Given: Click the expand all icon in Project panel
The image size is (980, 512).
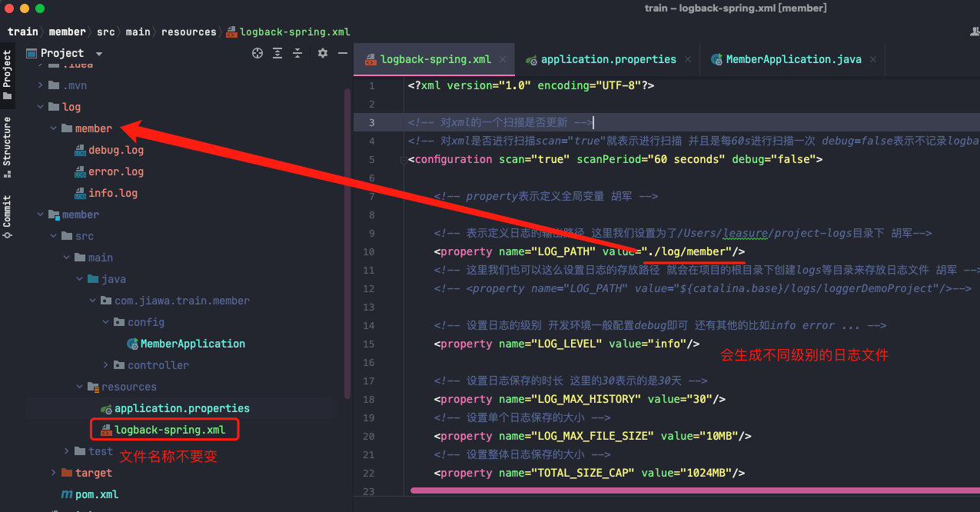Looking at the screenshot, I should (x=277, y=53).
